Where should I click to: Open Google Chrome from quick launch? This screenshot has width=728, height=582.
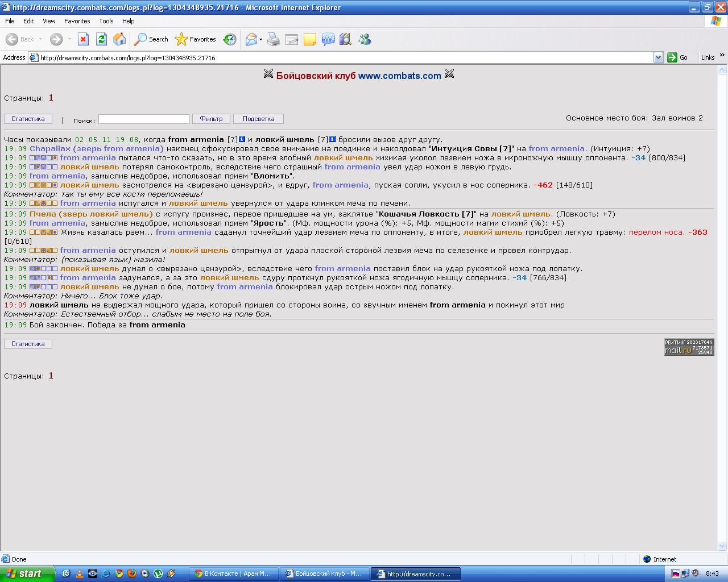pos(119,573)
